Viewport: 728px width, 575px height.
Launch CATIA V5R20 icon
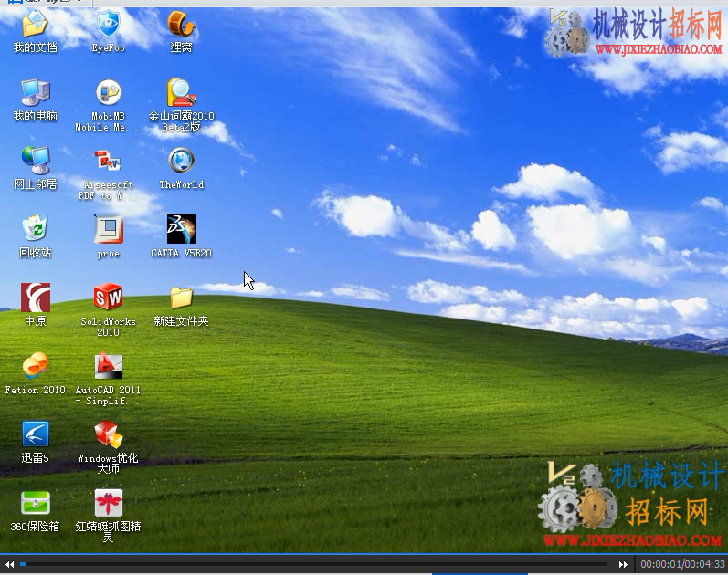tap(181, 229)
